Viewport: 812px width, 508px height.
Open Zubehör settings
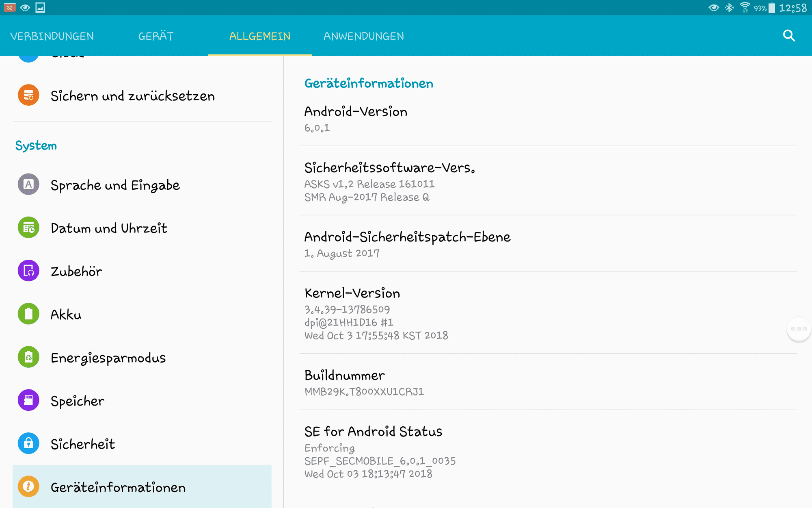(142, 271)
